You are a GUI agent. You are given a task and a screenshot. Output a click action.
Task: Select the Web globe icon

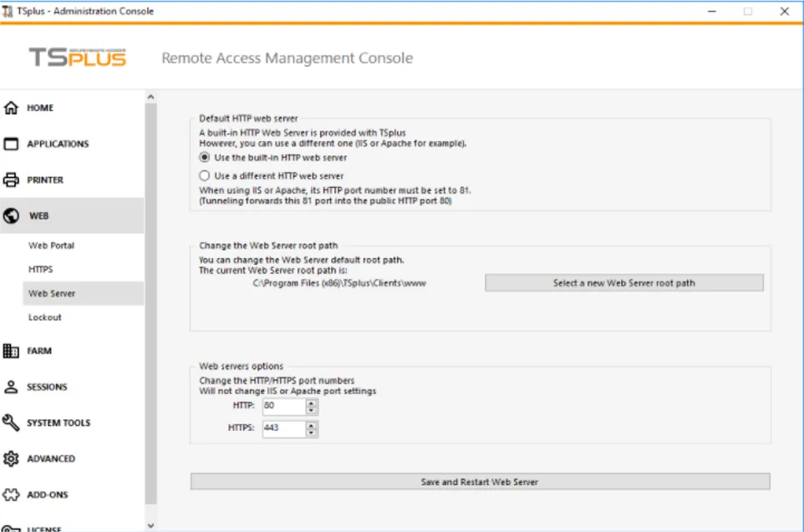click(x=11, y=215)
